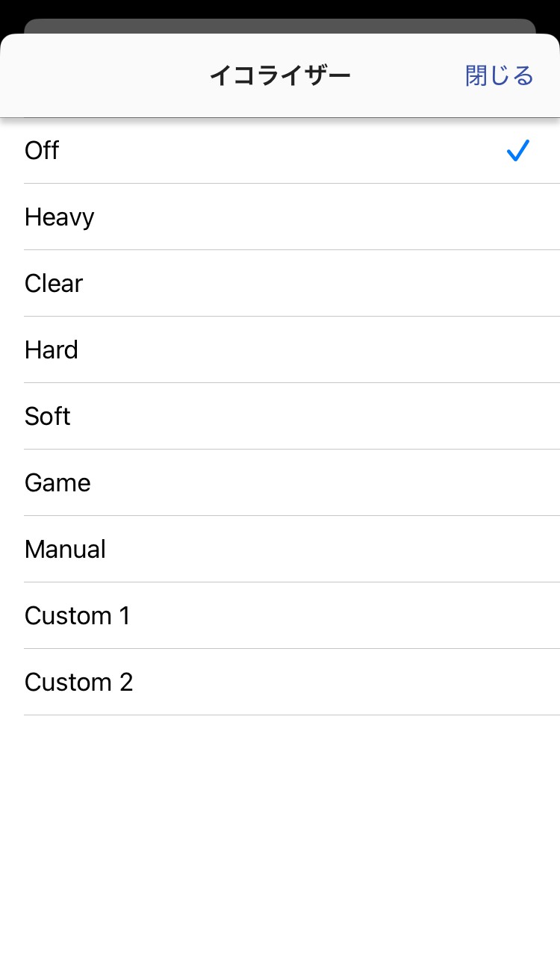Tap the 閉じる close button
The width and height of the screenshot is (560, 970).
(499, 75)
